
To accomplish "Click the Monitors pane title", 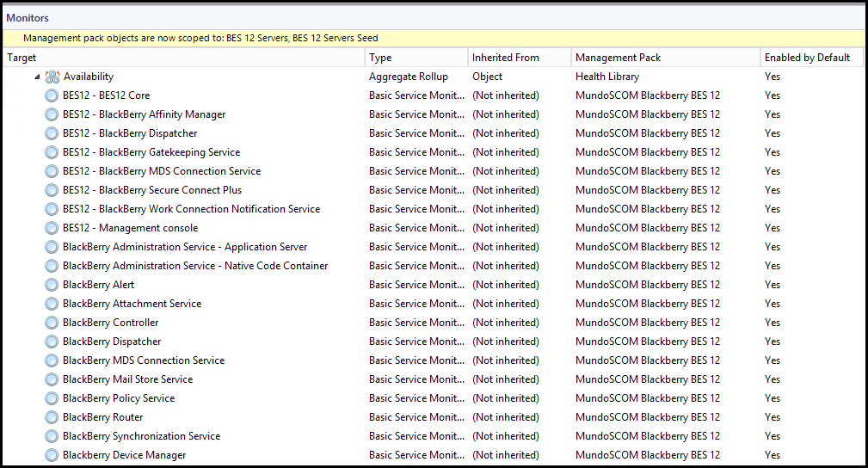I will click(x=28, y=18).
